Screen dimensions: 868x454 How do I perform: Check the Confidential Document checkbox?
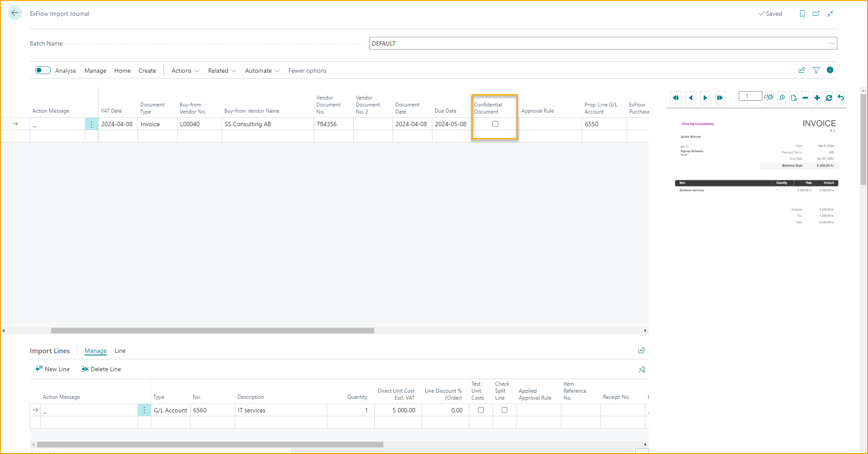[x=495, y=124]
